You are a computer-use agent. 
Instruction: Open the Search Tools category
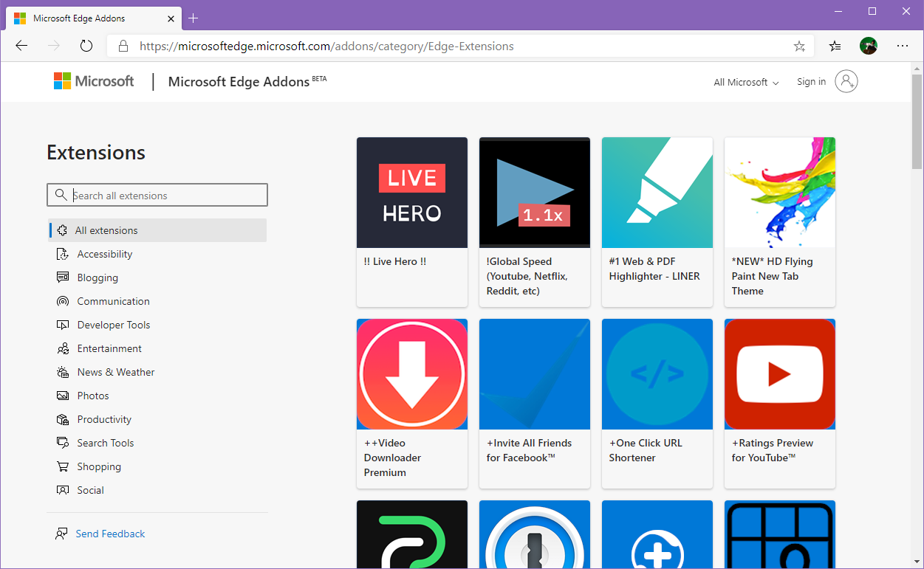pos(106,443)
